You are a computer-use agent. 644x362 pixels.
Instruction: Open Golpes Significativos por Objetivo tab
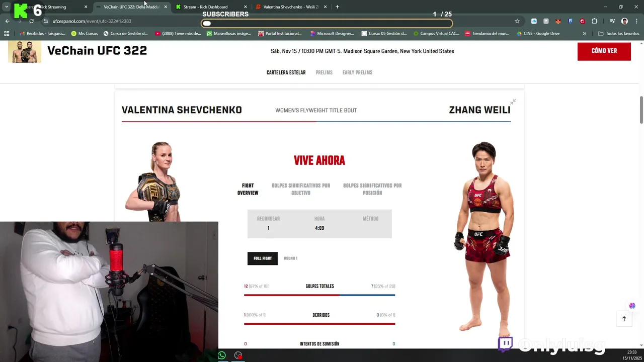coord(301,190)
